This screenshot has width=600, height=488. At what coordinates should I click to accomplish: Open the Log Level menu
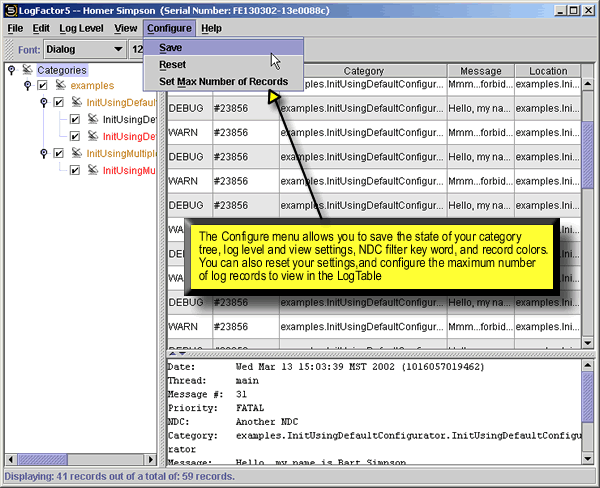pos(81,28)
